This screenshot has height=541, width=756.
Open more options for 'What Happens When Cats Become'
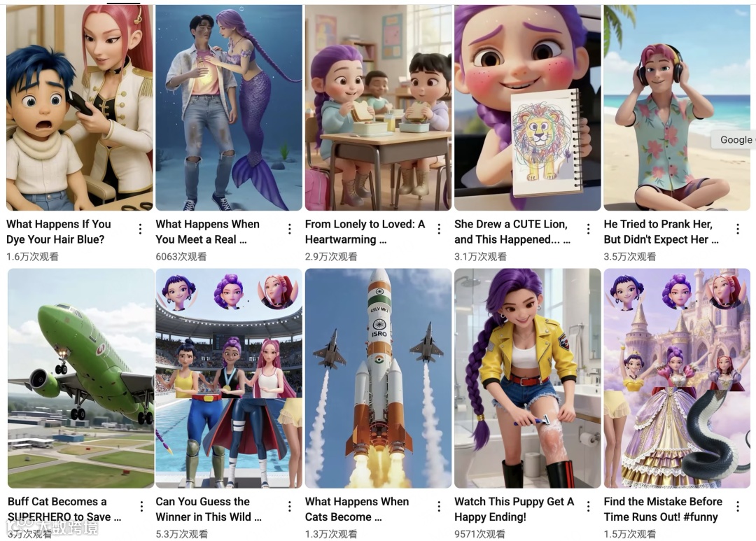tap(439, 506)
